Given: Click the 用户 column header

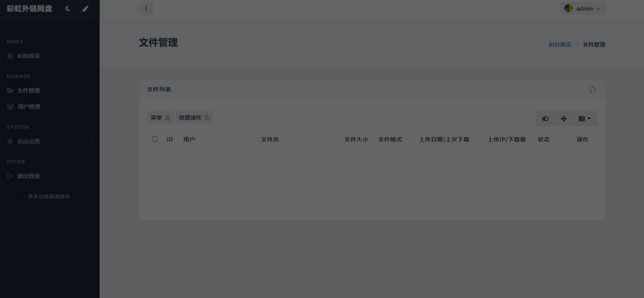Looking at the screenshot, I should 189,140.
